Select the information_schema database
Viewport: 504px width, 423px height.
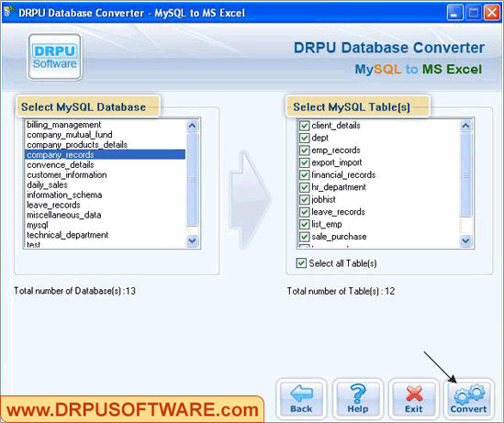click(105, 195)
